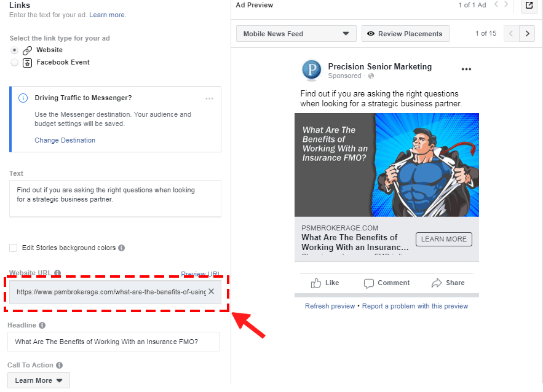Click the Change Destination link
This screenshot has height=392, width=543.
(65, 140)
